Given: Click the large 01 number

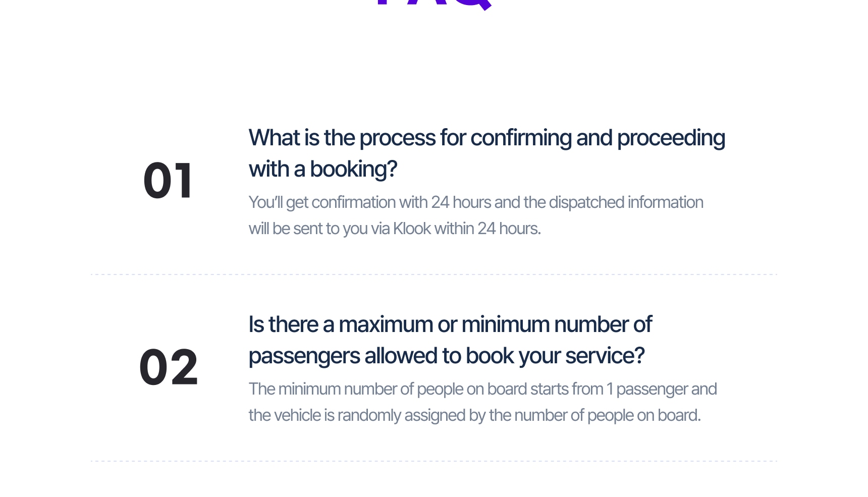Looking at the screenshot, I should click(168, 181).
